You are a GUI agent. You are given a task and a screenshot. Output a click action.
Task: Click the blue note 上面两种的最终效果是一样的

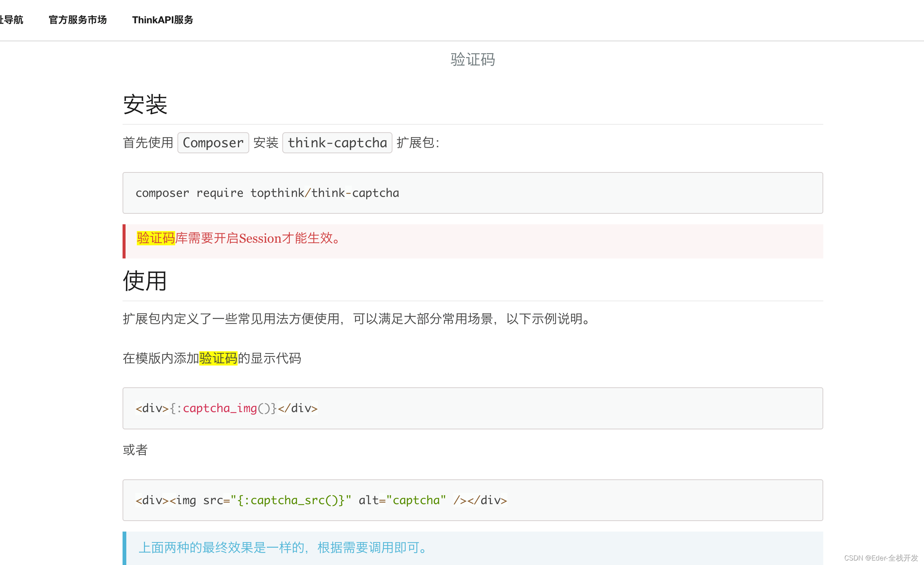pos(283,548)
